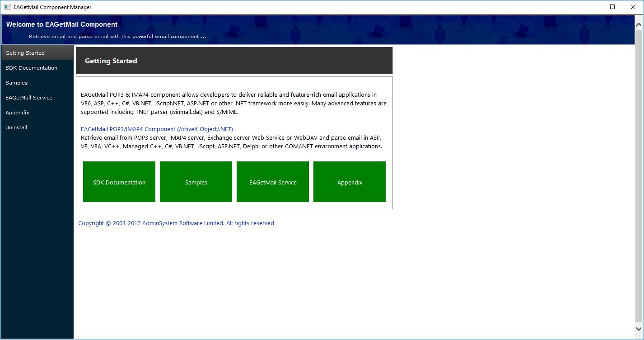The height and width of the screenshot is (340, 644).
Task: Click the scrollbar down arrow
Action: [x=639, y=329]
